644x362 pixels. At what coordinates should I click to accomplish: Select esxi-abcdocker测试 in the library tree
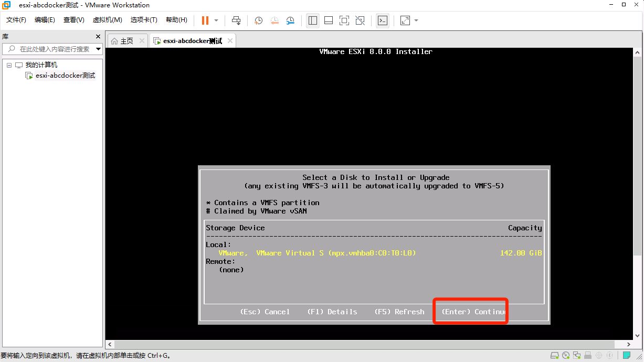[66, 76]
